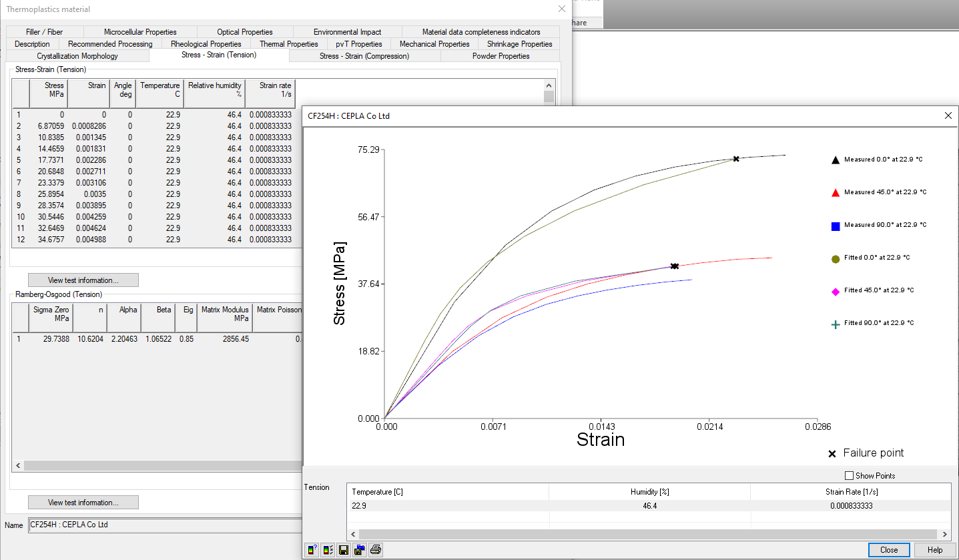Image resolution: width=959 pixels, height=560 pixels.
Task: Open Material data completeness indicators tab
Action: (481, 32)
